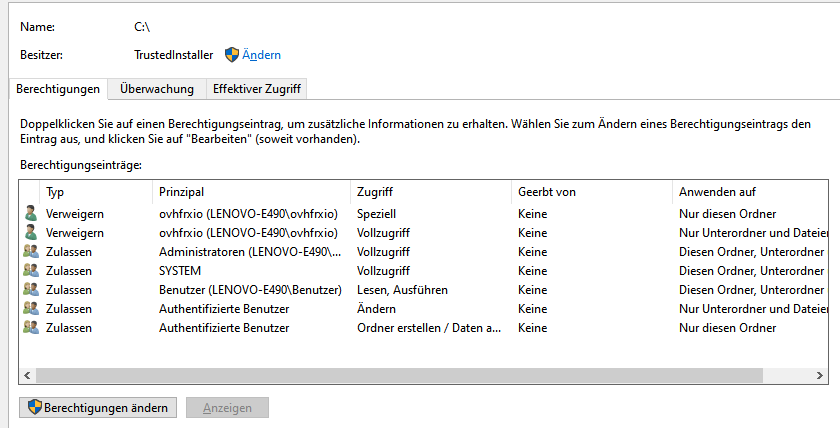Click the Geerbt von column header
Screen dimensions: 840x428
pos(546,191)
